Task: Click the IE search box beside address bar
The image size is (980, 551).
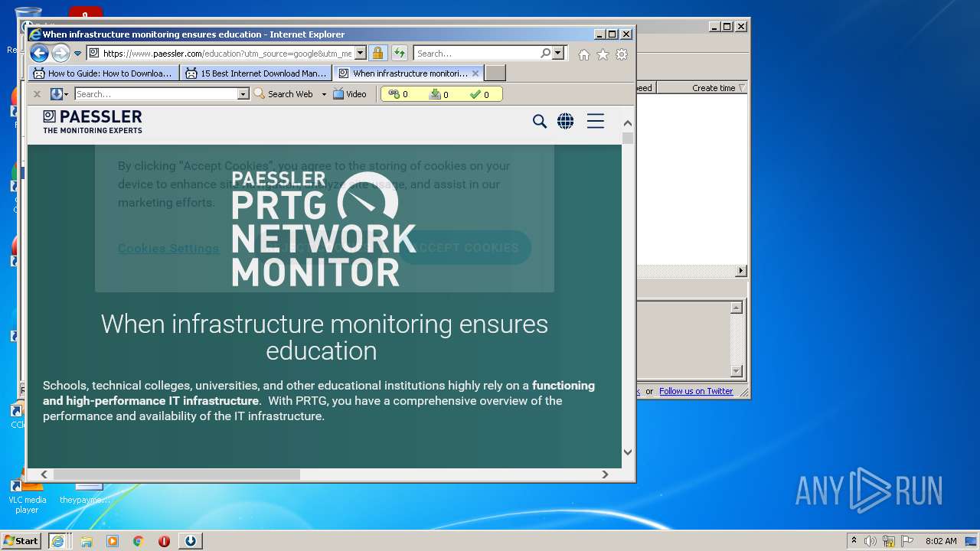Action: [476, 54]
